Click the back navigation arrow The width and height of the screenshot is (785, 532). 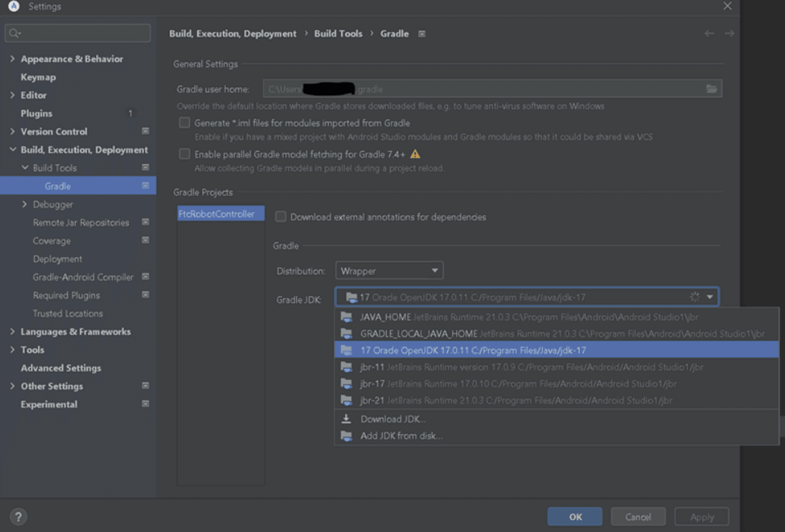709,34
